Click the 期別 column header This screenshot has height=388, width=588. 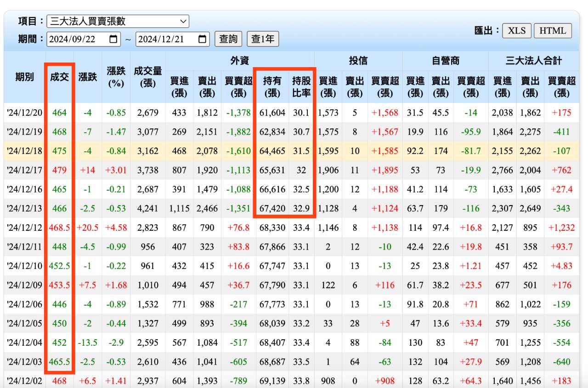[25, 77]
